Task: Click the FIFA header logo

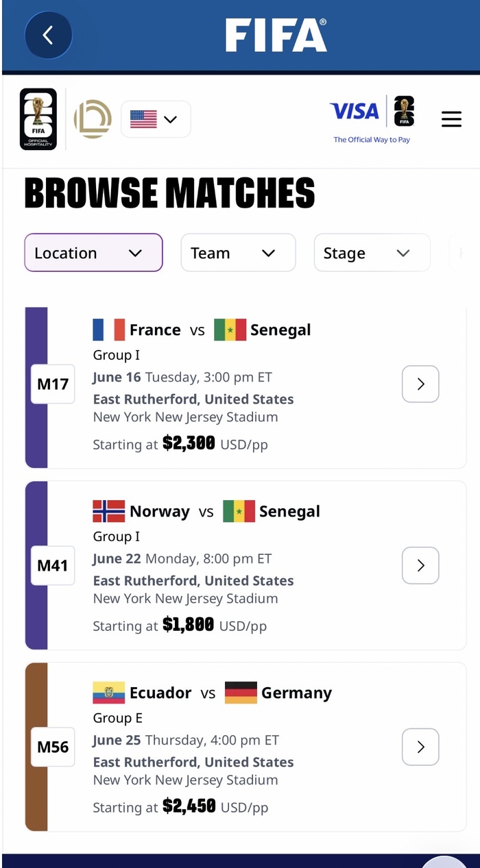Action: [x=276, y=35]
